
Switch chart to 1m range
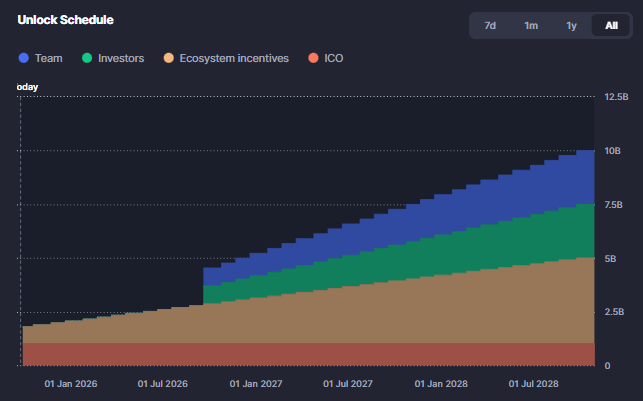[x=530, y=25]
